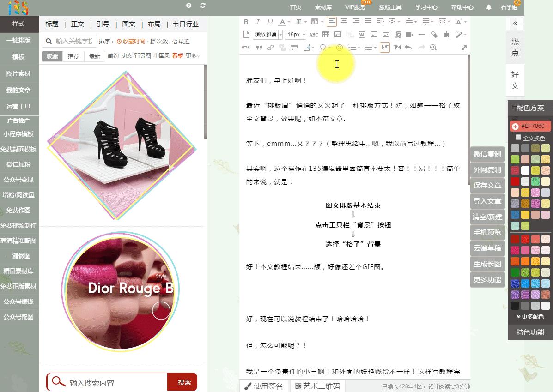
Task: Toggle the 推荐 filter option
Action: (x=73, y=56)
